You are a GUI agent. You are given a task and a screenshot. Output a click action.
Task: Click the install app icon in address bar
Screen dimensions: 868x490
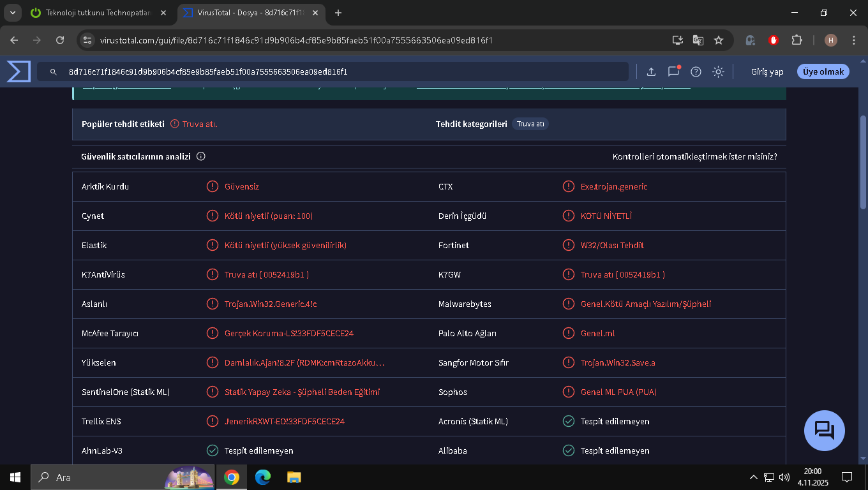click(678, 40)
